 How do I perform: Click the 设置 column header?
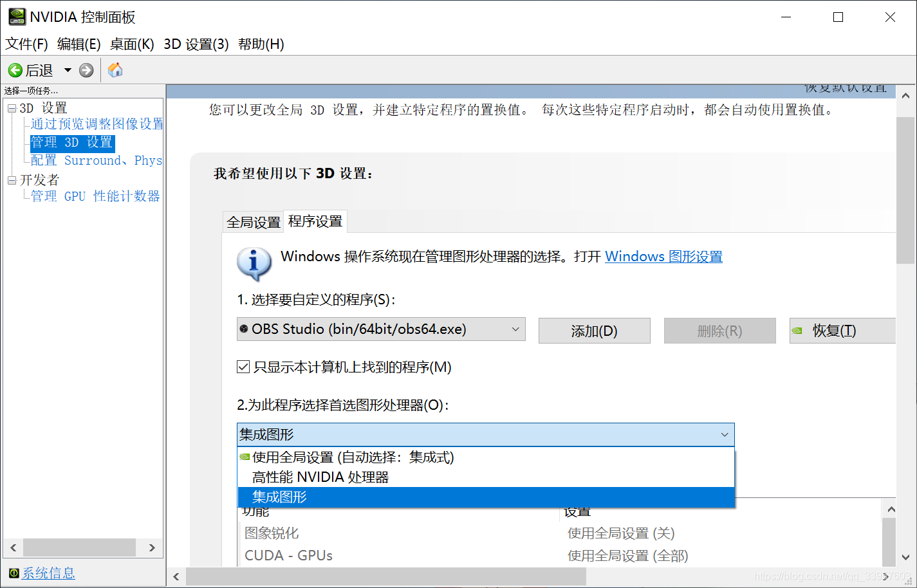coord(577,512)
